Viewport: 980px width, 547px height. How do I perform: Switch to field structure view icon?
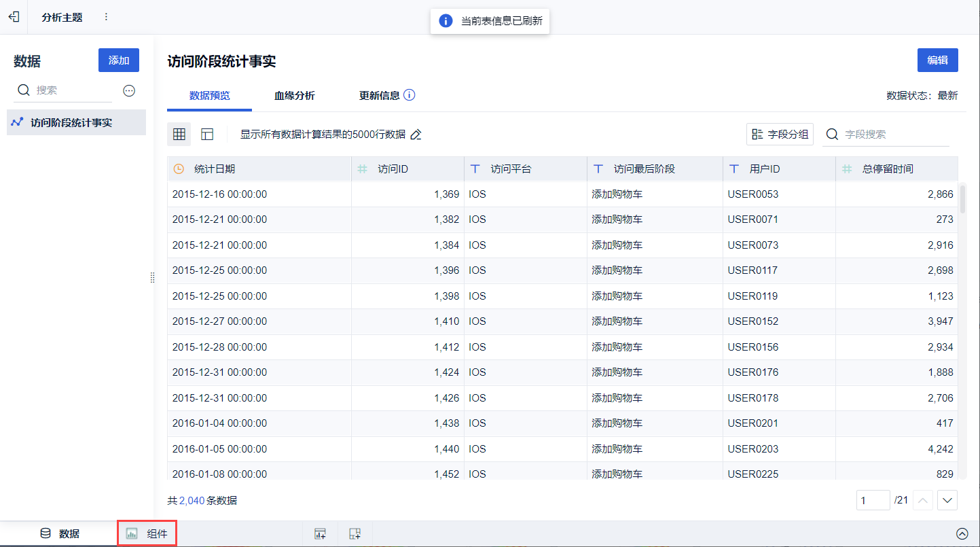207,135
